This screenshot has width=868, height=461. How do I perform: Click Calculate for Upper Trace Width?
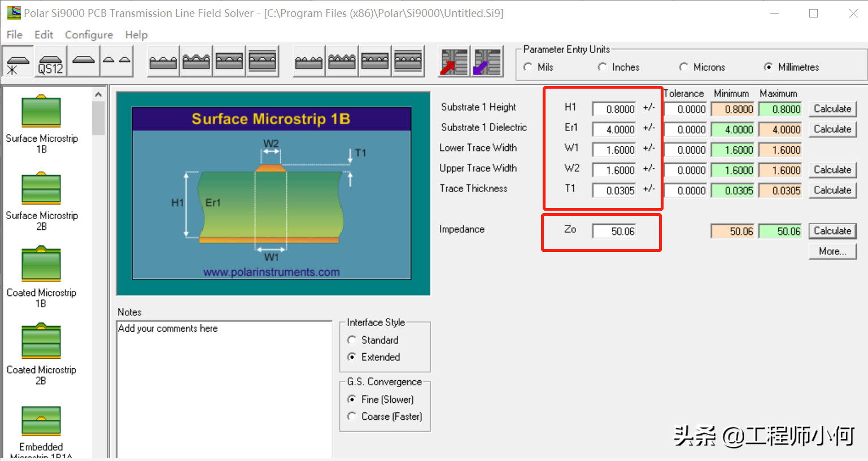[x=832, y=169]
